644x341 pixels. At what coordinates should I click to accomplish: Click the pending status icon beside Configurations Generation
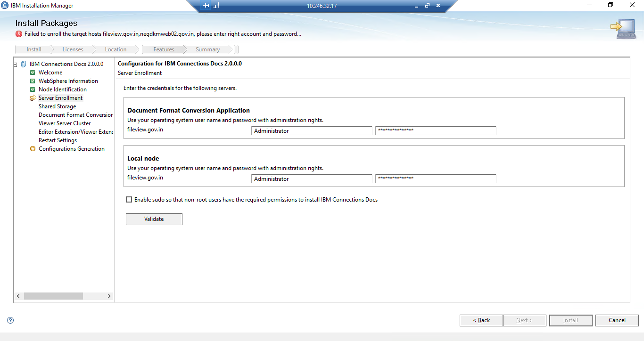pyautogui.click(x=33, y=148)
